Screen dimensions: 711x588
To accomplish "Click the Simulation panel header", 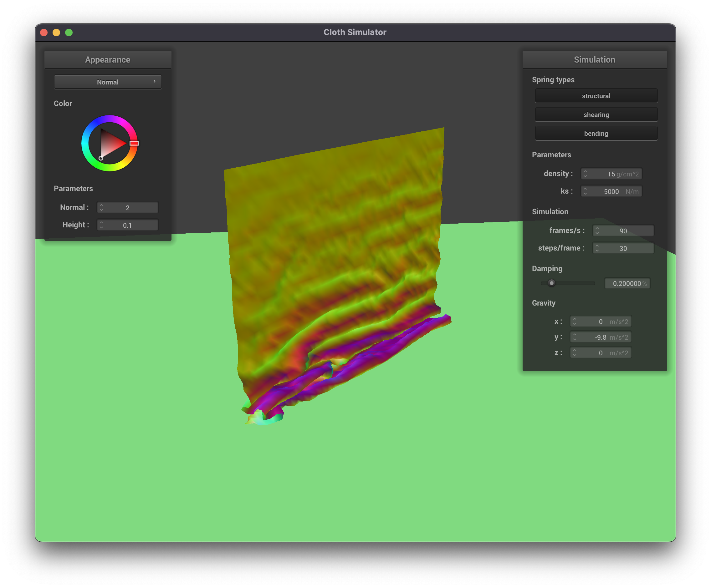I will point(595,59).
